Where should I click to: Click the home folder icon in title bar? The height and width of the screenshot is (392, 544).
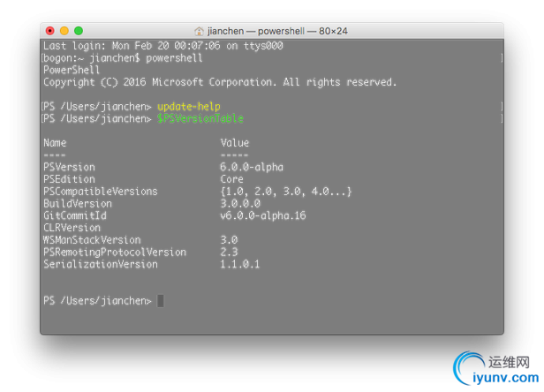point(199,31)
